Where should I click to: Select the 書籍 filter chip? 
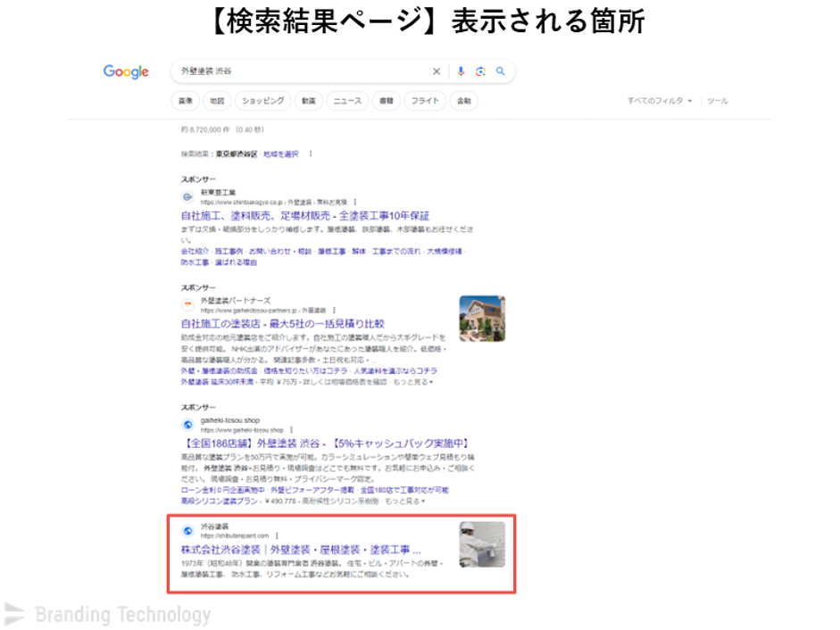(x=387, y=101)
